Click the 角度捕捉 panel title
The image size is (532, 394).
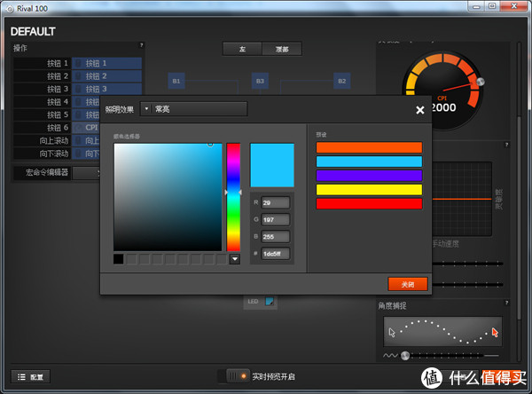tap(392, 305)
